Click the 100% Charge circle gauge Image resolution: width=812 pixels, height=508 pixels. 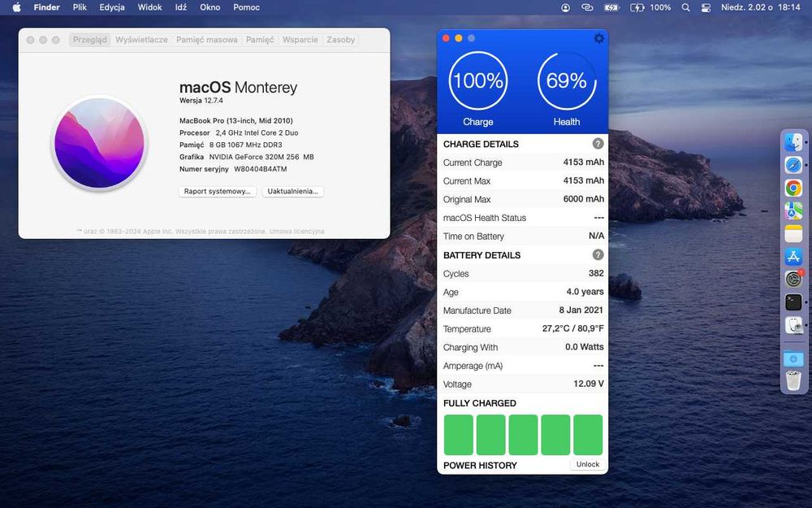coord(477,80)
